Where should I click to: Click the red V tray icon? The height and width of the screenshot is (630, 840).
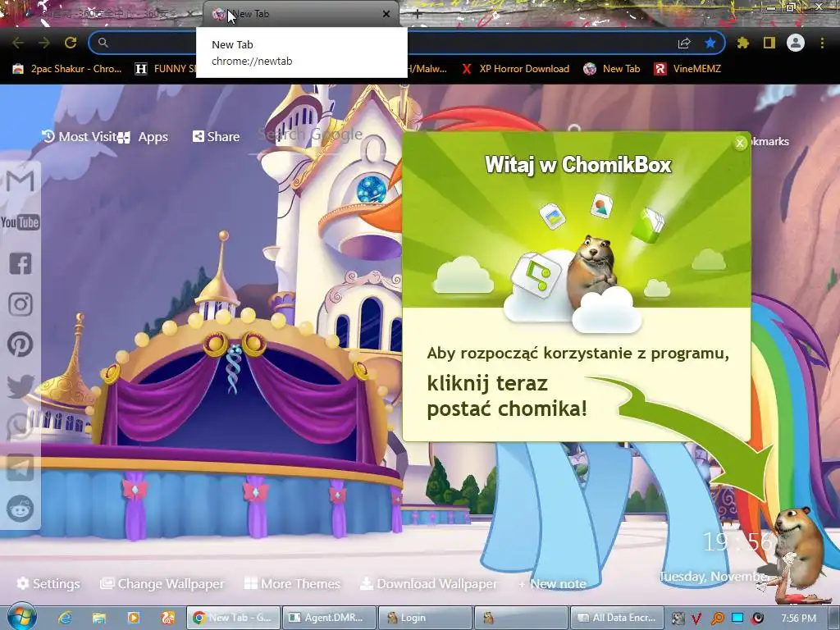[696, 619]
